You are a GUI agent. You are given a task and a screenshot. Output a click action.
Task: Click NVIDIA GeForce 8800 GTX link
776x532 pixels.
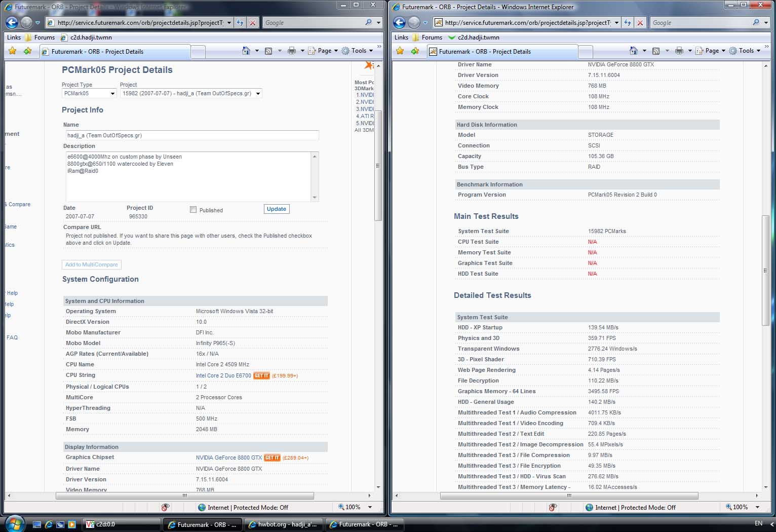(229, 458)
